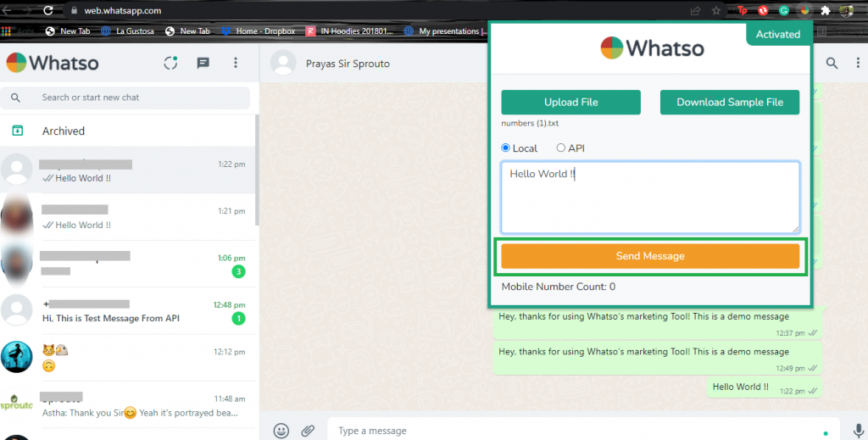This screenshot has width=868, height=440.
Task: Click the sprouto group avatar
Action: click(x=17, y=404)
